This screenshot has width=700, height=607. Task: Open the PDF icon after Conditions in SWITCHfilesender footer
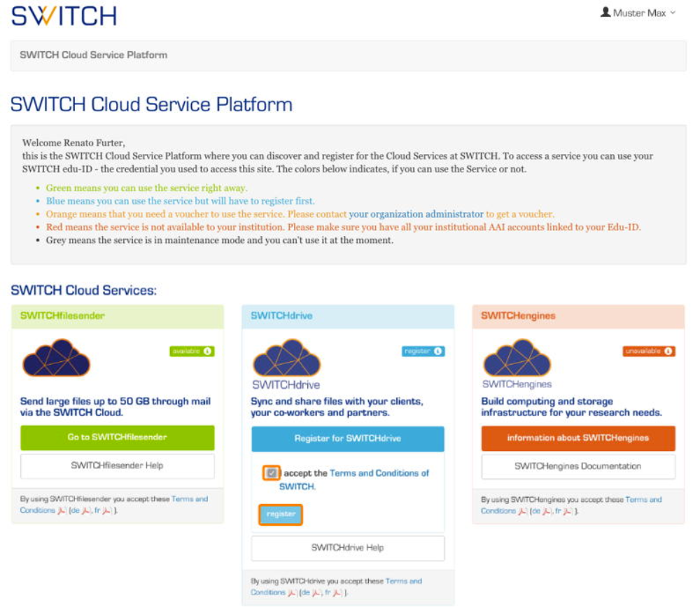click(x=62, y=510)
